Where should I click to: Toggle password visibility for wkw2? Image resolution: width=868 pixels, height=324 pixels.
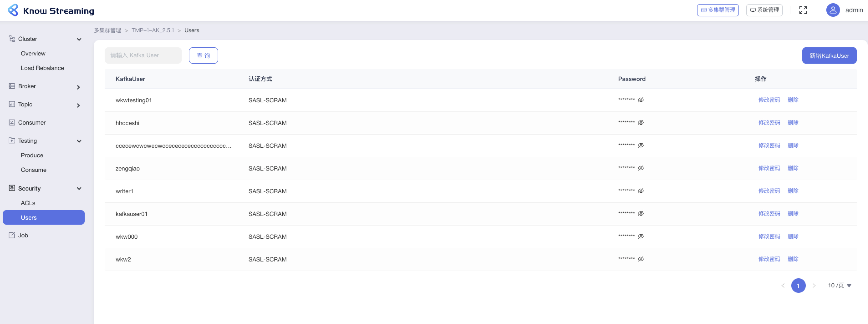coord(641,259)
